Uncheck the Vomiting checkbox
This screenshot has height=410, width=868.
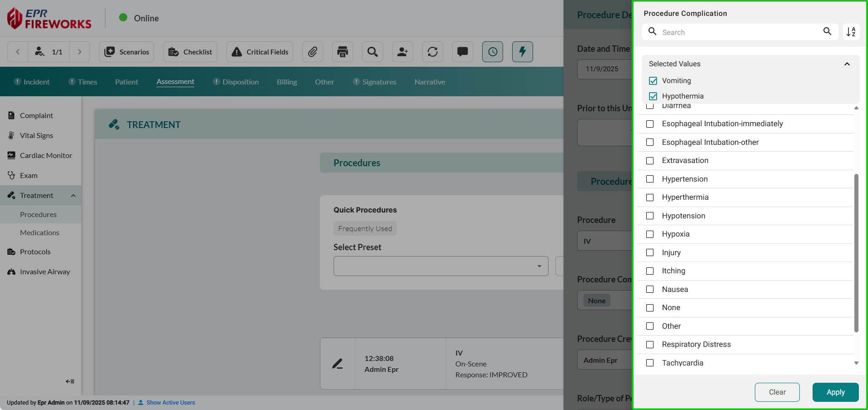pos(653,81)
